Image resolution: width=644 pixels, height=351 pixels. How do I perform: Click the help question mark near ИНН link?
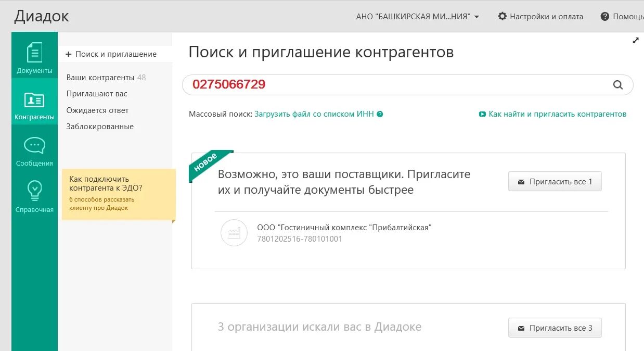coord(380,114)
